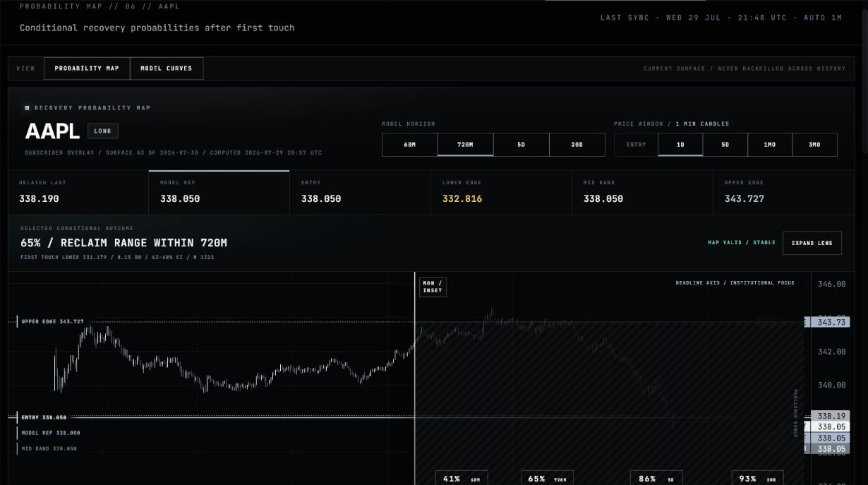Select the Entry price window

pyautogui.click(x=636, y=145)
